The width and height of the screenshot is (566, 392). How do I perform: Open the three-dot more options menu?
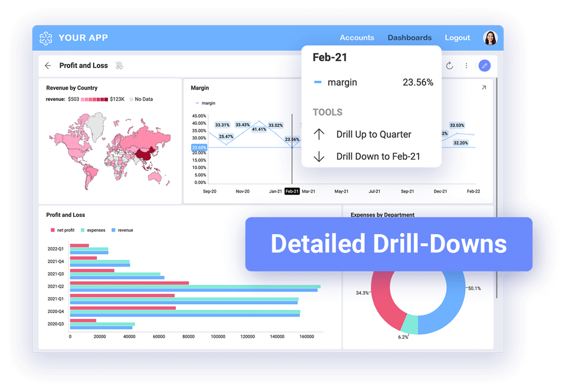click(x=466, y=65)
